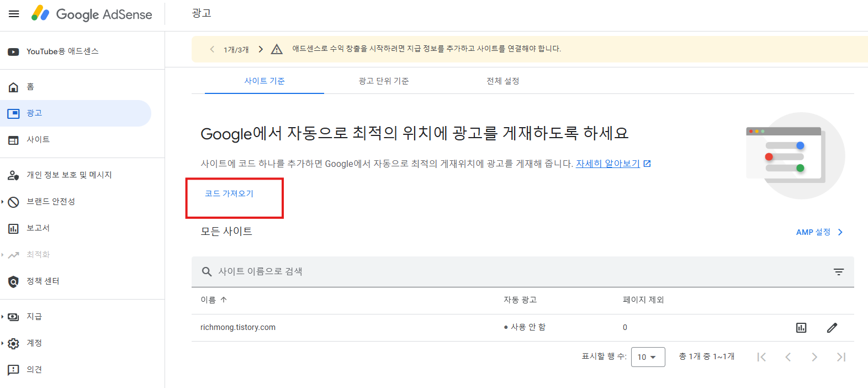
Task: View report icon for richmong.tistory.com
Action: click(801, 328)
